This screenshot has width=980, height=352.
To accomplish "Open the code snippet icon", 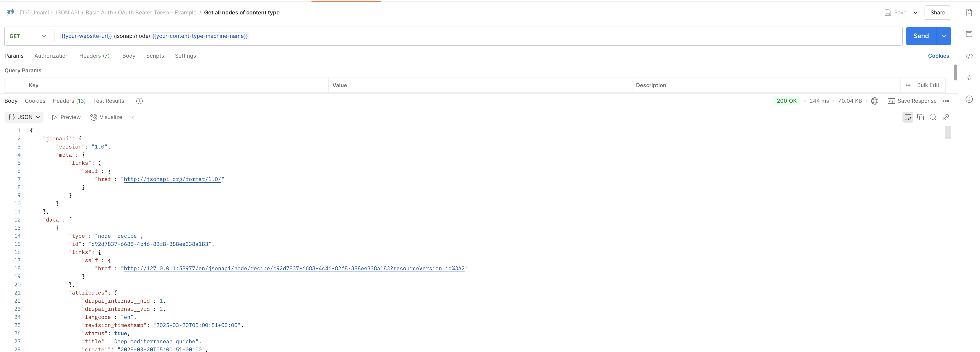I will [x=969, y=56].
